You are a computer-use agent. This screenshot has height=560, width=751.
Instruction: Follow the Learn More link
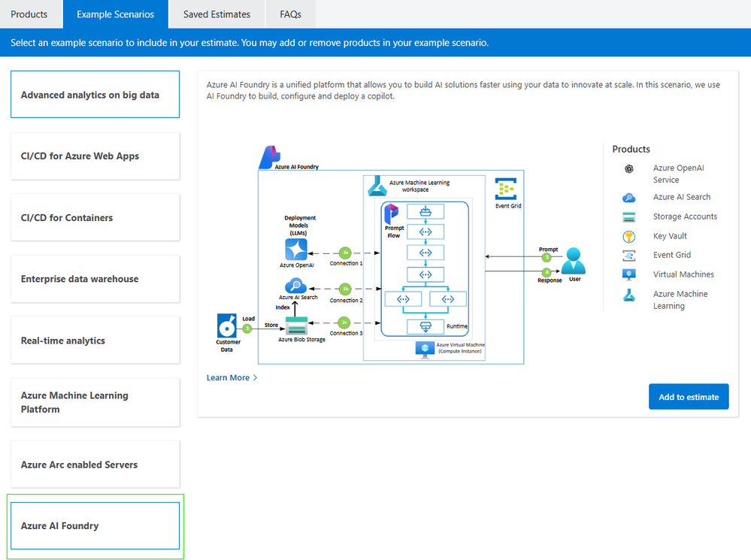coord(228,377)
